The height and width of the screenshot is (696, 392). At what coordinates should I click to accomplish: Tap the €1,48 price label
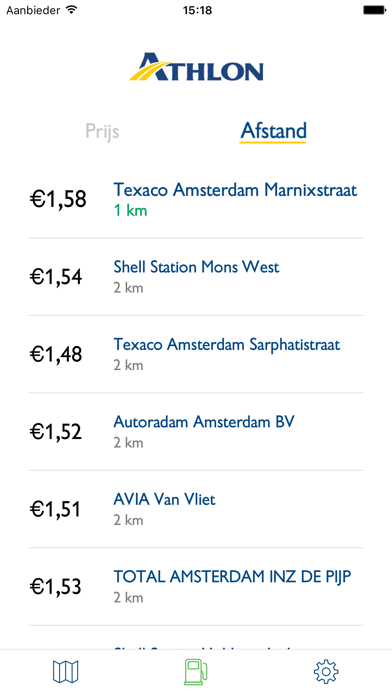click(56, 355)
